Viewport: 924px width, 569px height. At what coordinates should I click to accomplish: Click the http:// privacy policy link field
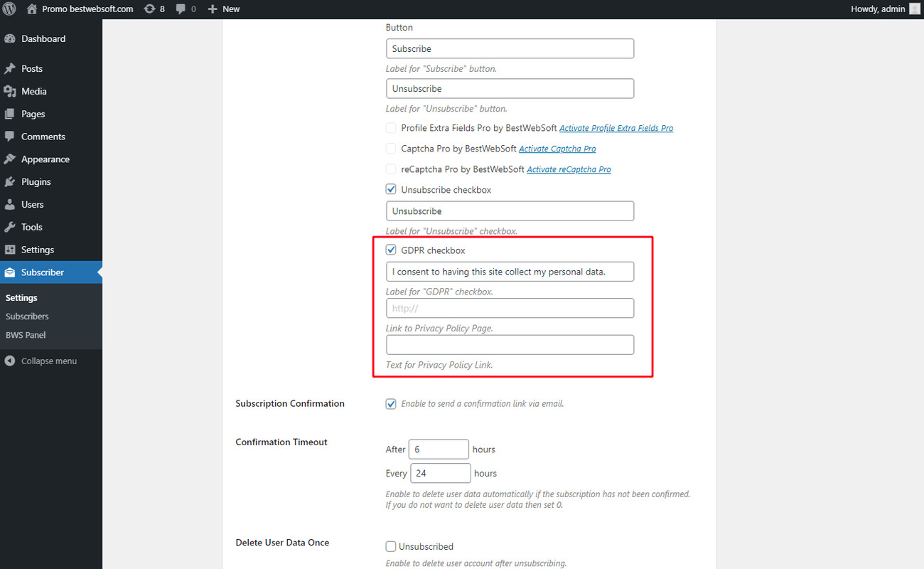tap(510, 308)
